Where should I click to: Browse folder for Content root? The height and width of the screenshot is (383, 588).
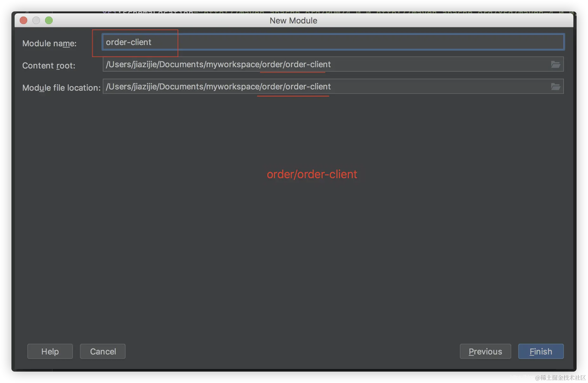pyautogui.click(x=555, y=64)
